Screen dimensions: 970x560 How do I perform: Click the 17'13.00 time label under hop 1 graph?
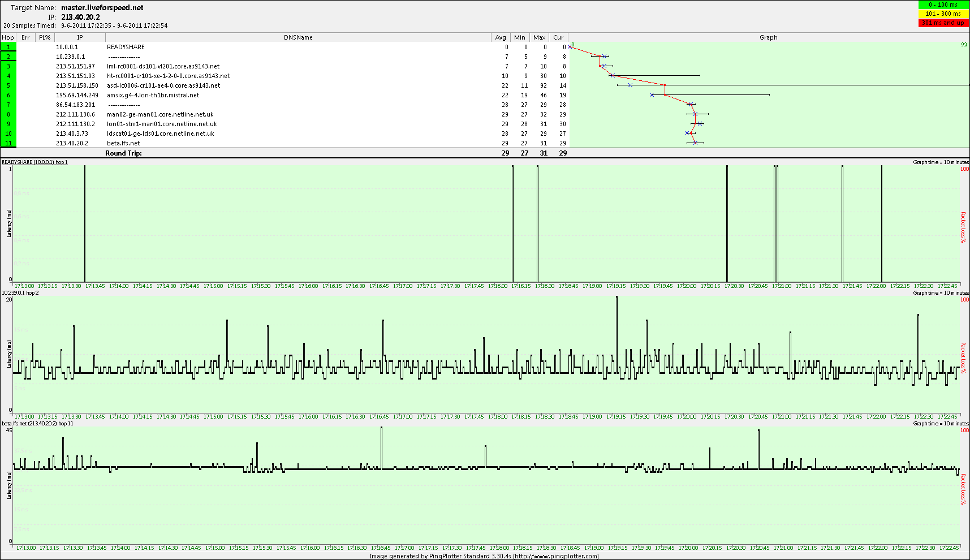click(24, 286)
